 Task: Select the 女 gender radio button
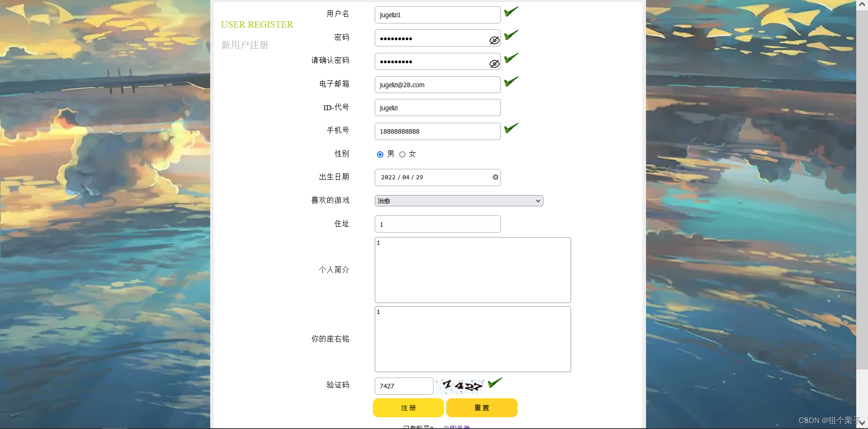(403, 154)
